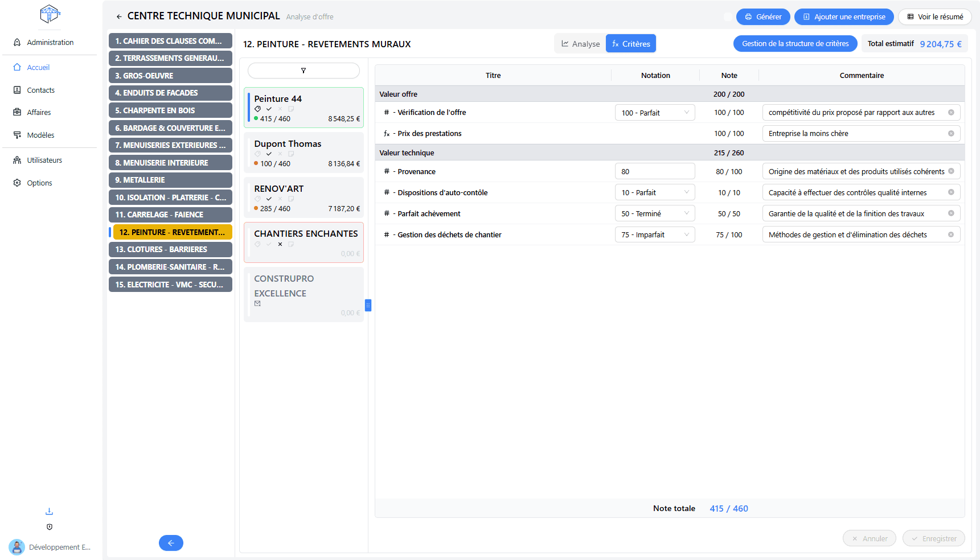
Task: Clear the Provenance comment with its clear icon
Action: point(951,171)
